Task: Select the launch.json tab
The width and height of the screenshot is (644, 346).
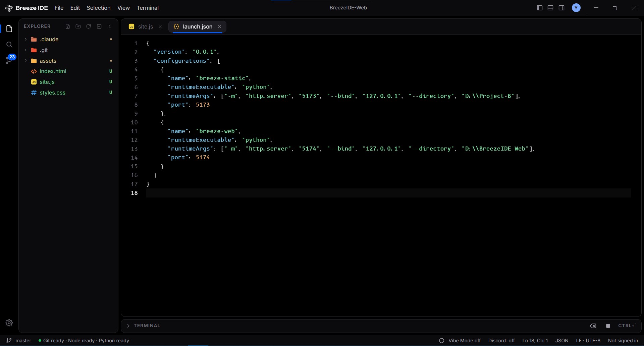Action: coord(197,27)
